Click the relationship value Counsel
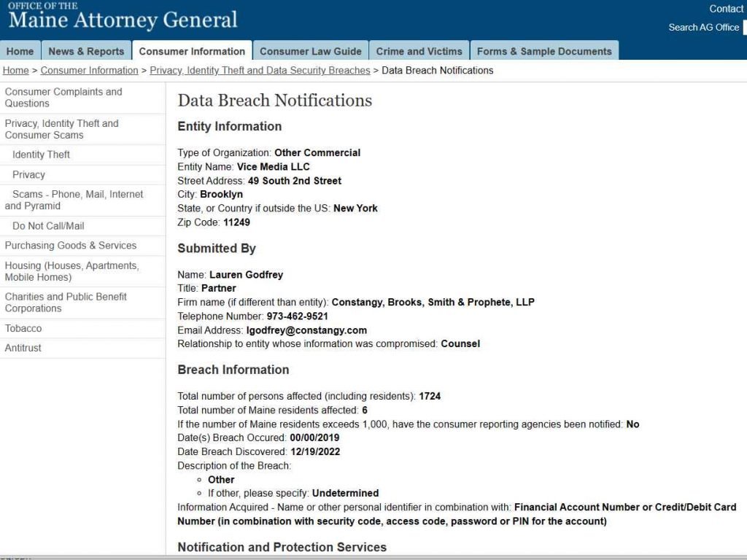747x560 pixels. pyautogui.click(x=461, y=344)
